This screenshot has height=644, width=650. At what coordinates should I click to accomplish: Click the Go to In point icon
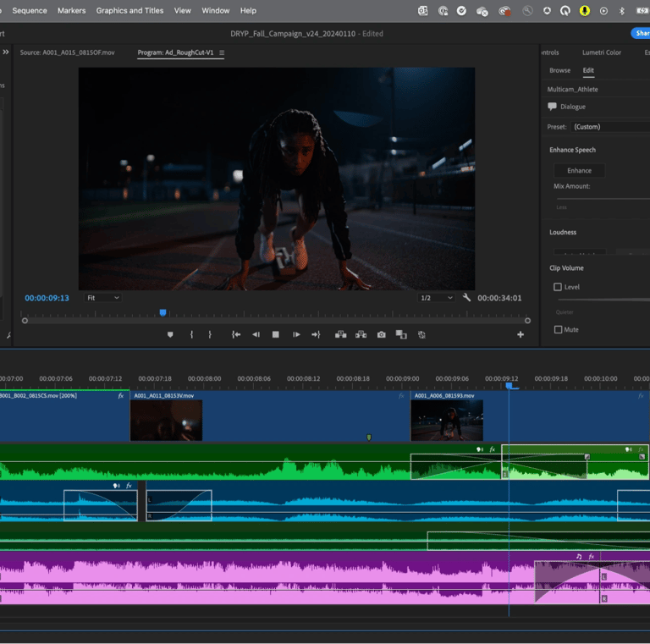(x=236, y=335)
